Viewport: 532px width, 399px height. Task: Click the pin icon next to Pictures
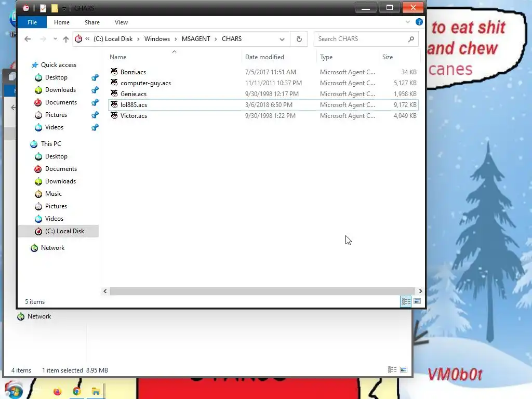tap(95, 115)
